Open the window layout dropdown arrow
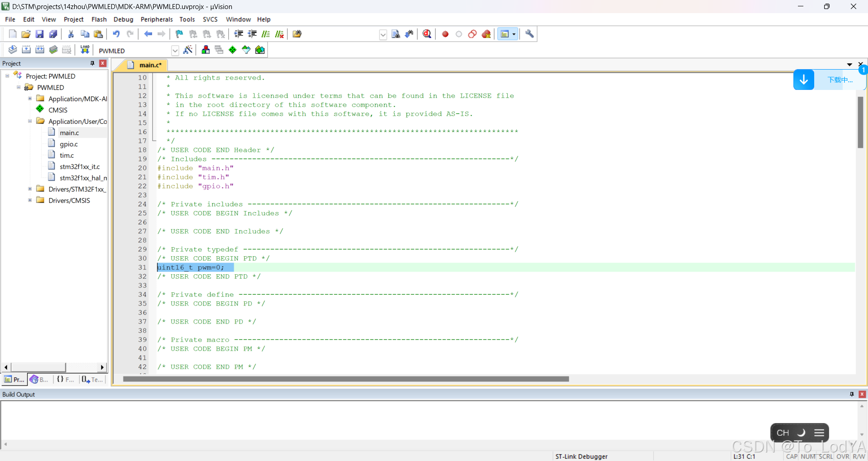 click(514, 34)
